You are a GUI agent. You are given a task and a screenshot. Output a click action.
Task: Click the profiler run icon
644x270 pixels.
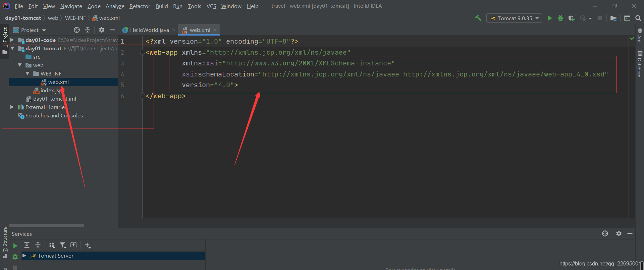[x=584, y=18]
